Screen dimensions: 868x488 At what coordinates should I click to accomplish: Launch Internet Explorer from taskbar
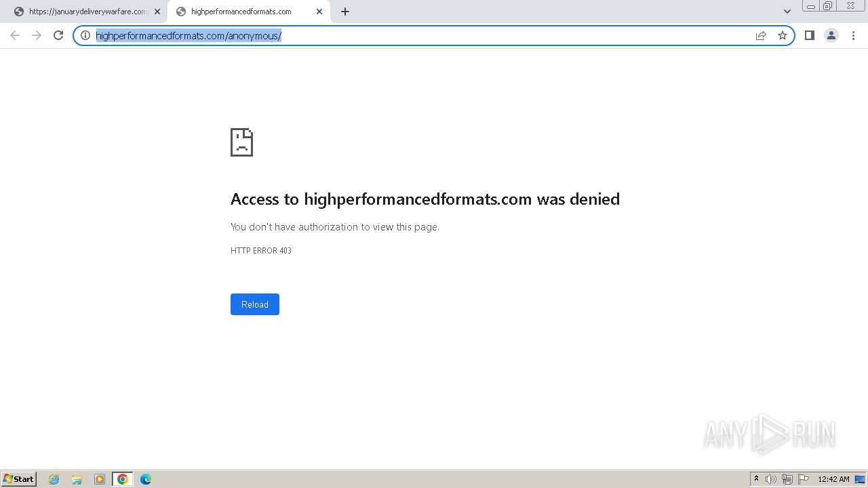[54, 479]
